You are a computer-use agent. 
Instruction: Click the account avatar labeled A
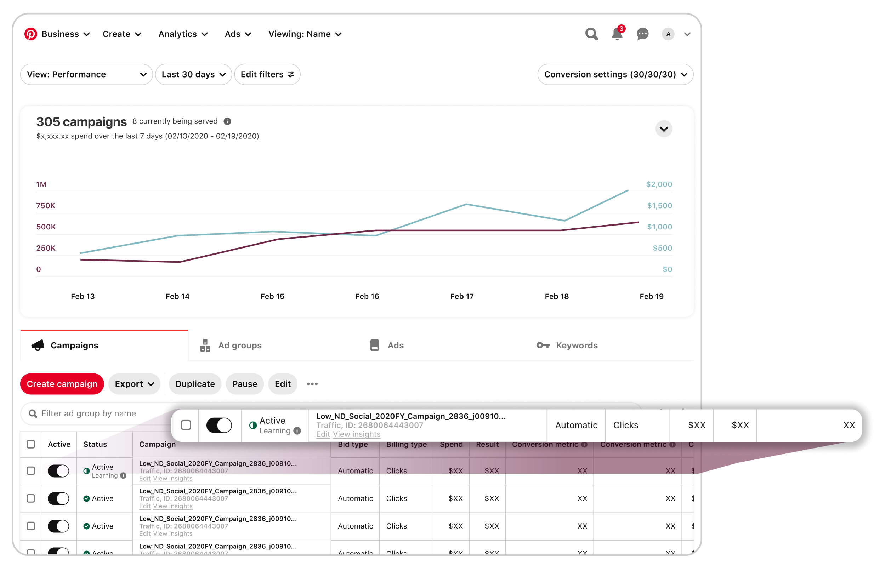pyautogui.click(x=668, y=34)
